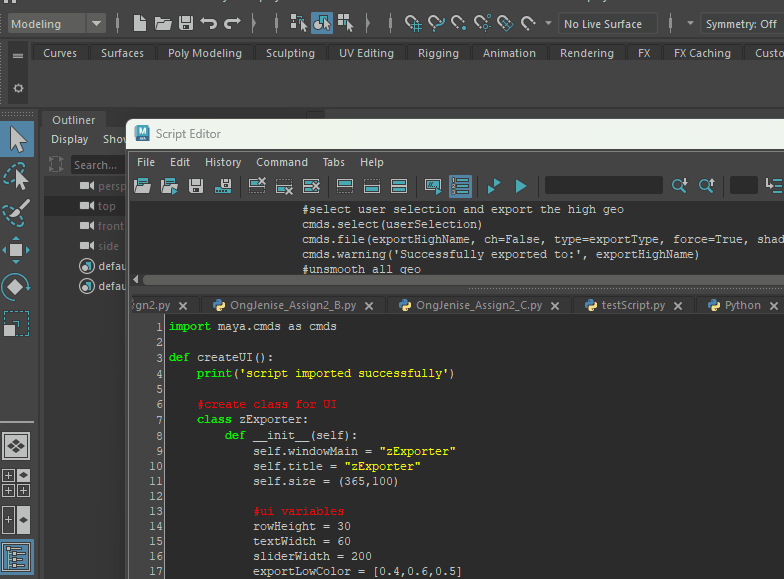The width and height of the screenshot is (784, 579).
Task: Open the Symmetry Off dropdown
Action: pyautogui.click(x=740, y=24)
